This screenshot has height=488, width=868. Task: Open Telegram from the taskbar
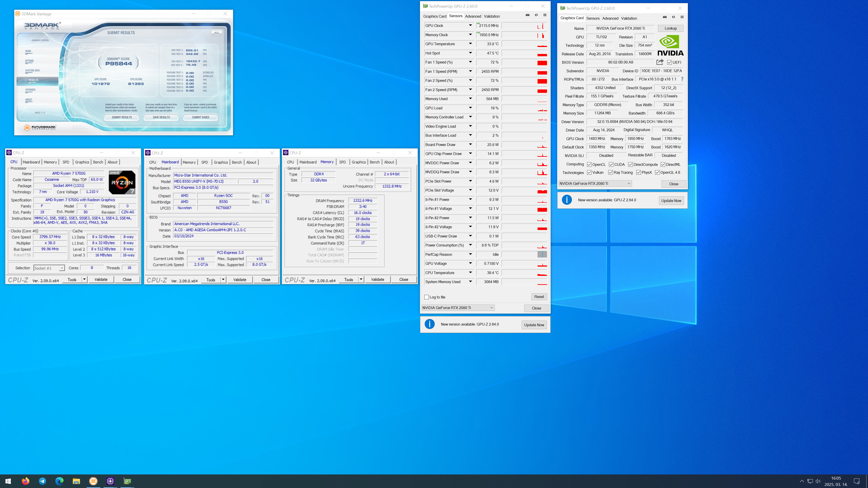(42, 481)
